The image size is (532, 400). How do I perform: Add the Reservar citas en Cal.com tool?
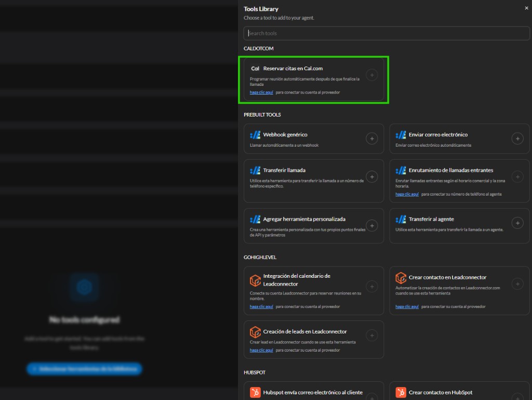click(x=372, y=75)
